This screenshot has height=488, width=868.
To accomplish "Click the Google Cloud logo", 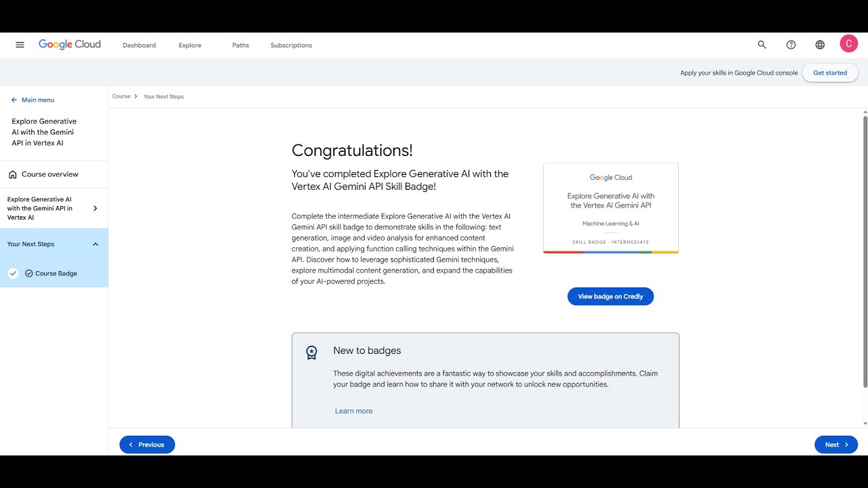I will (69, 45).
